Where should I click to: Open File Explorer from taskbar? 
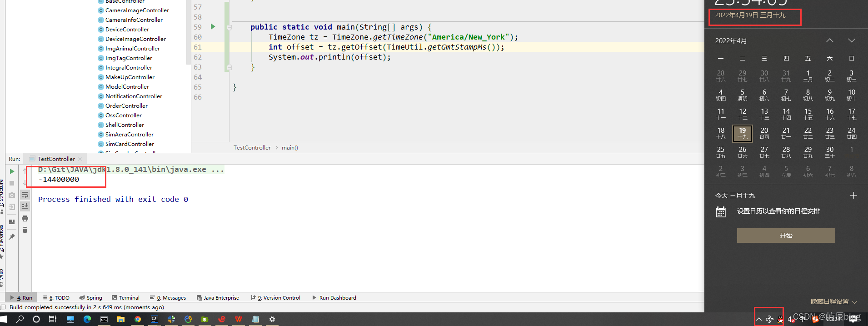click(x=121, y=319)
